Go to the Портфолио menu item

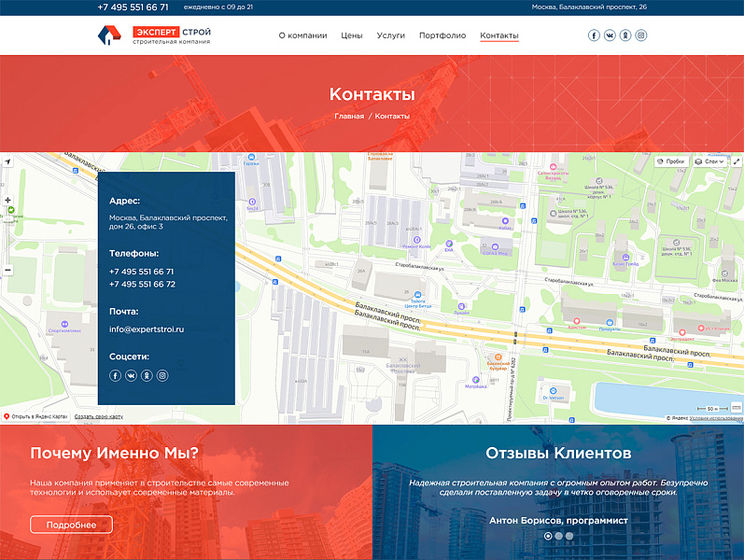[442, 35]
